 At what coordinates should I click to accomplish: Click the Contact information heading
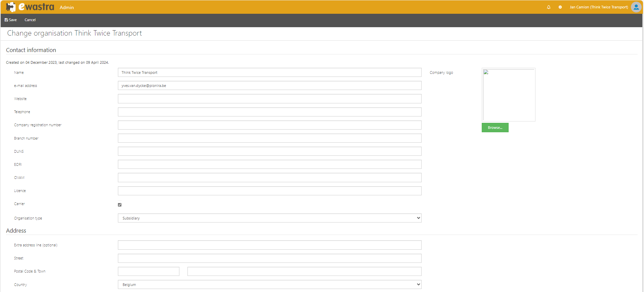coord(31,50)
